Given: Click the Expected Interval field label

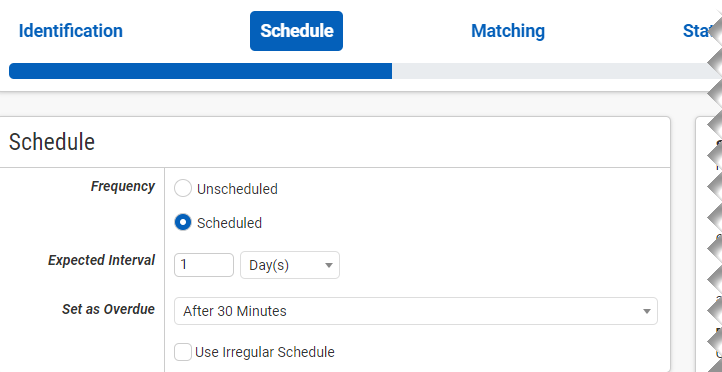Looking at the screenshot, I should 101,260.
